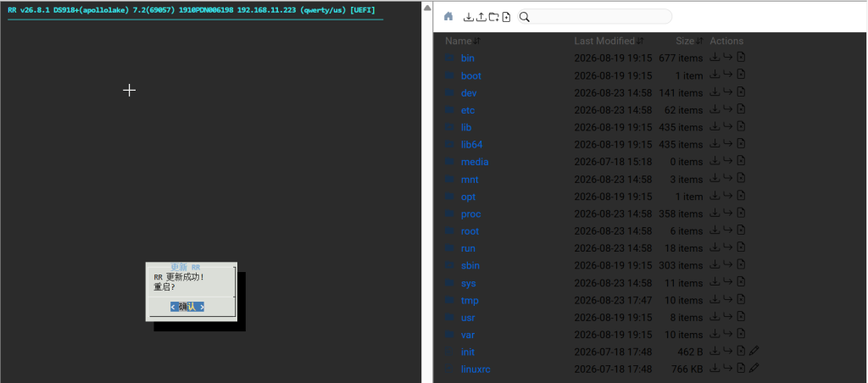The image size is (868, 383).
Task: Click '677 items' size of bin
Action: click(681, 58)
